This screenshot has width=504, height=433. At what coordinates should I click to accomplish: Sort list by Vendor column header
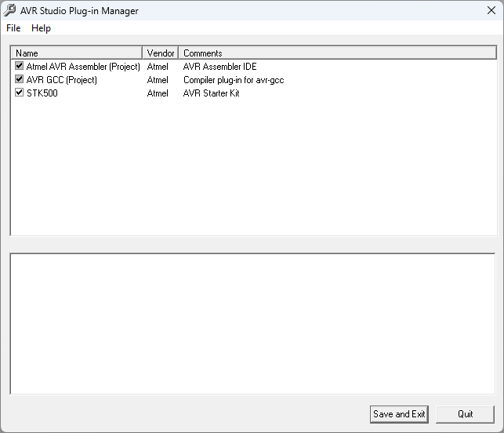click(x=161, y=53)
